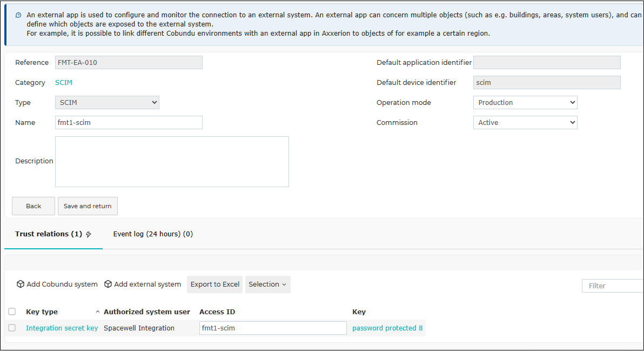The height and width of the screenshot is (351, 644).
Task: Click the sort arrow next to Key type
Action: pyautogui.click(x=98, y=312)
